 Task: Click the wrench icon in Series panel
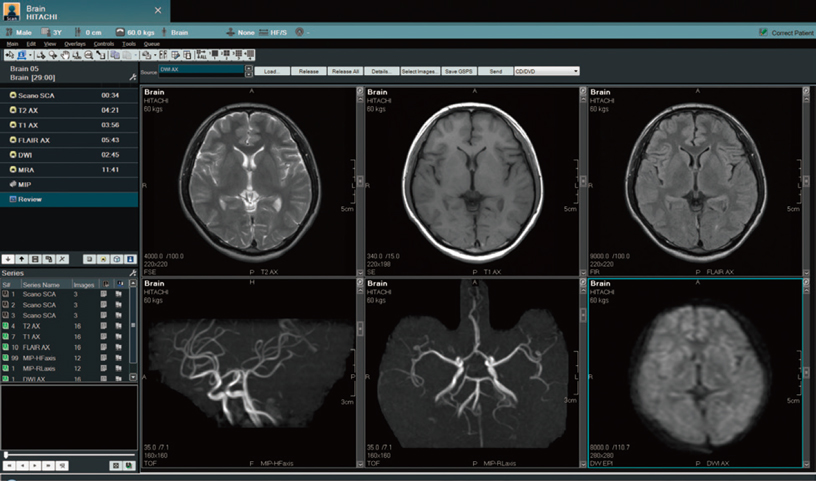(x=132, y=273)
